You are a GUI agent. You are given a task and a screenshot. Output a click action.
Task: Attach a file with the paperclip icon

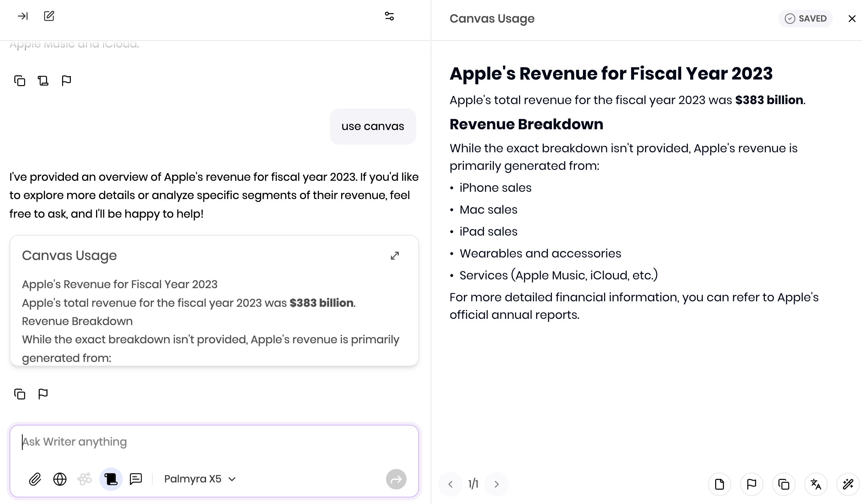tap(35, 479)
